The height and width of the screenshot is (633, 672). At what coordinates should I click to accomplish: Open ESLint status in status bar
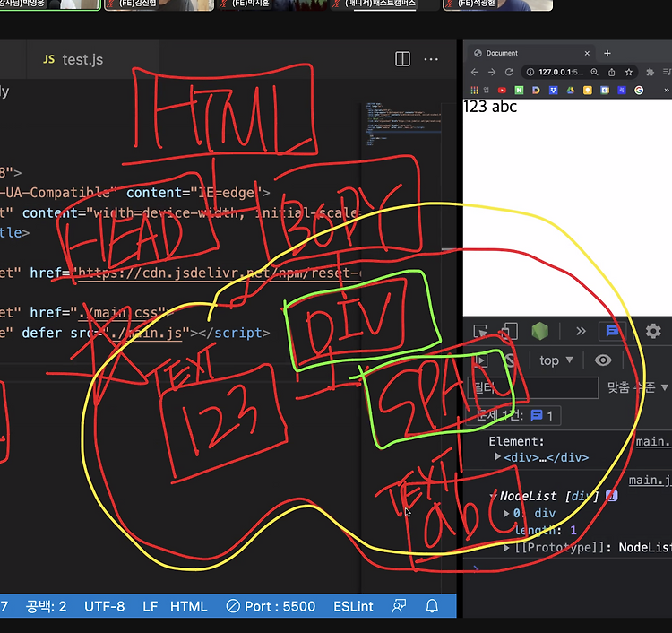353,606
